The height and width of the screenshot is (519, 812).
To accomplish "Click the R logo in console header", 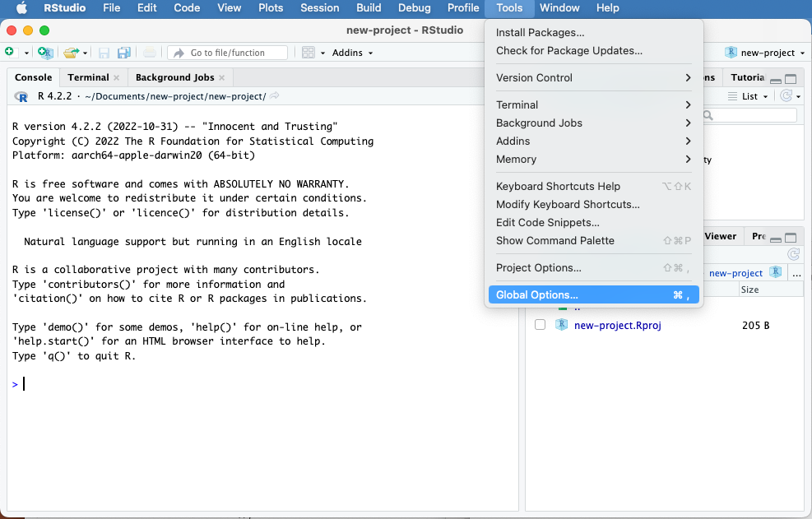I will (x=21, y=96).
